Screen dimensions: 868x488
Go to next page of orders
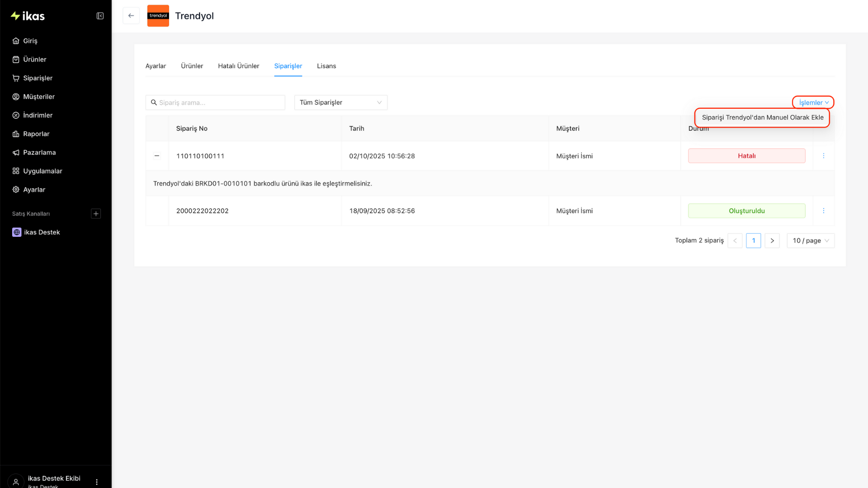(x=772, y=240)
